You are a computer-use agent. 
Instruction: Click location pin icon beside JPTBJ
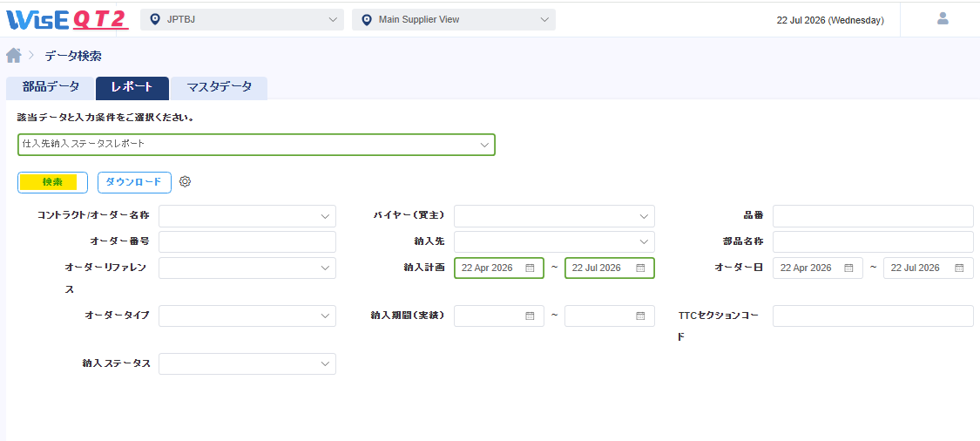tap(154, 19)
